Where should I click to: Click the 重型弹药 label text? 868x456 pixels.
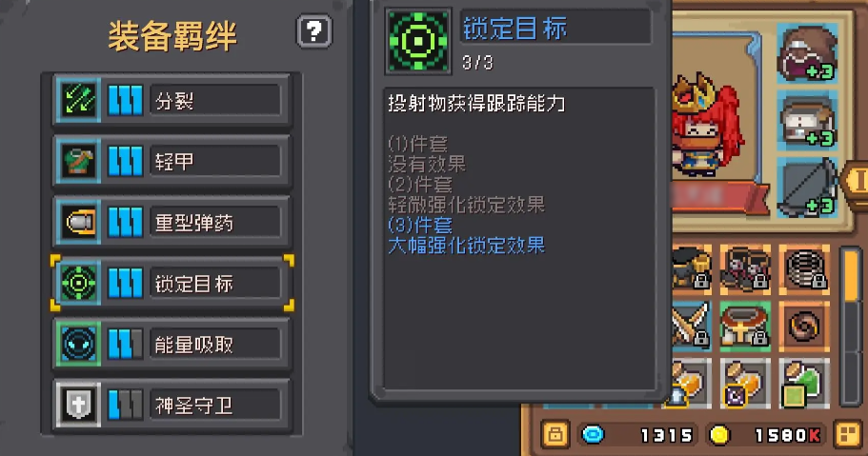tap(194, 223)
